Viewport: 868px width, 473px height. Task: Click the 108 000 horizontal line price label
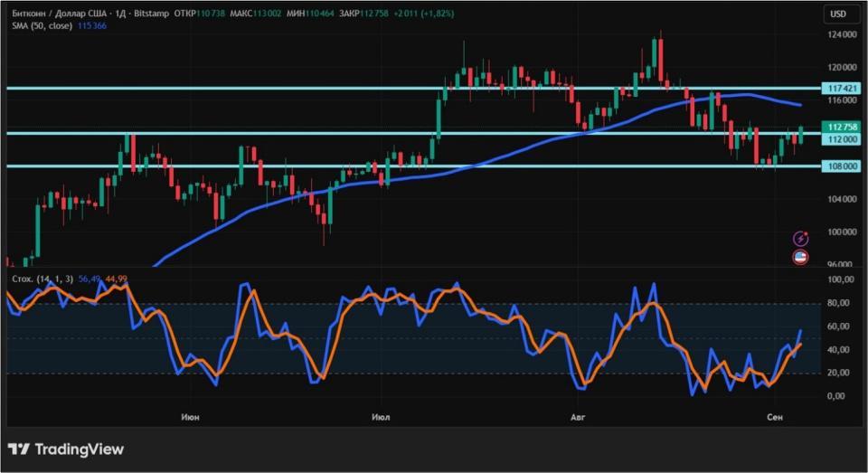[841, 166]
